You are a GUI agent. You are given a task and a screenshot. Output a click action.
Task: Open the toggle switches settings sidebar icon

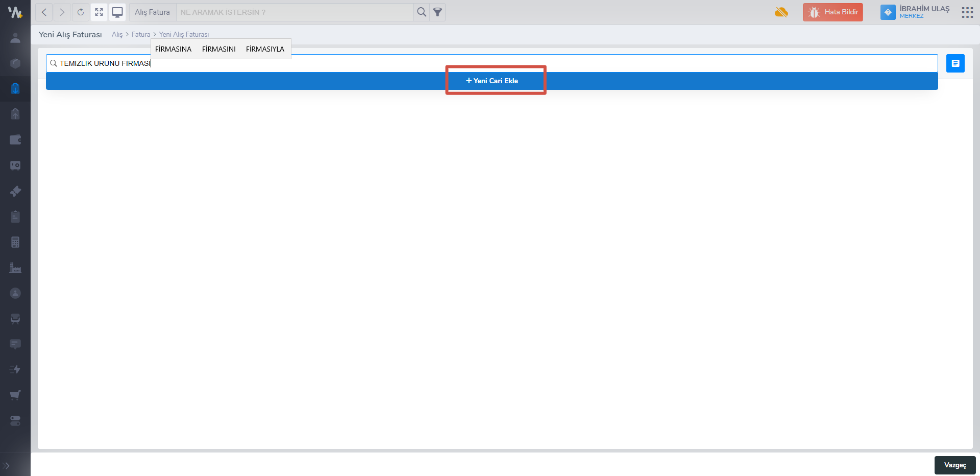(15, 421)
